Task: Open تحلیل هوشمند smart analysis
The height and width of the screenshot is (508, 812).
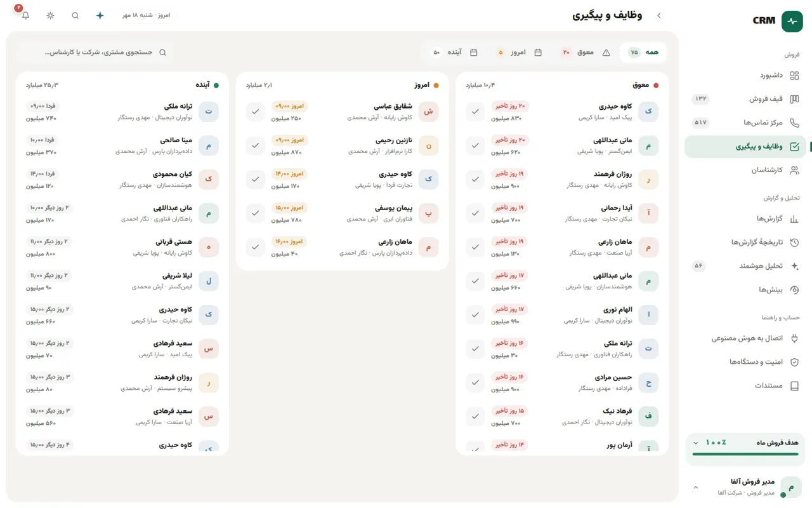Action: pos(745,266)
